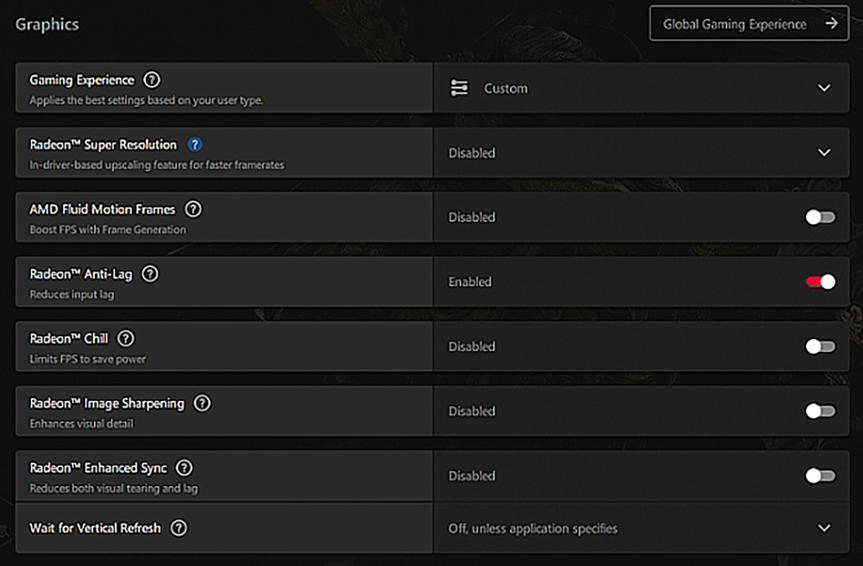
Task: Open the Radeon Super Resolution dropdown
Action: 824,153
